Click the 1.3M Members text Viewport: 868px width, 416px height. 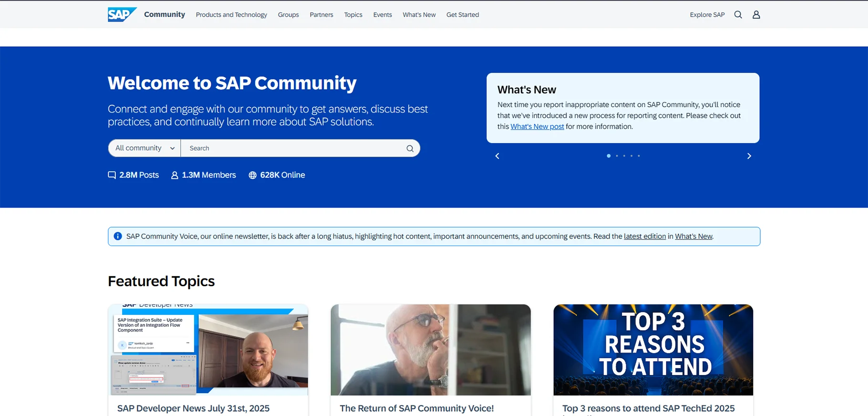coord(209,175)
